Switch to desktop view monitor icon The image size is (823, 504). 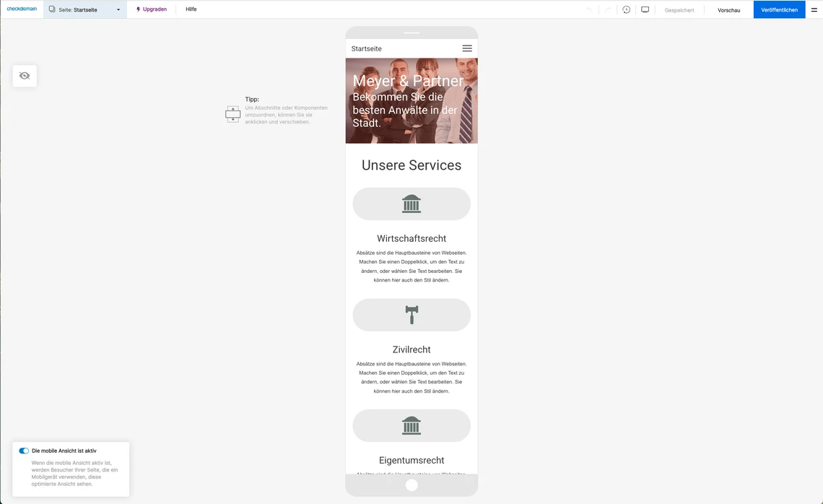(645, 9)
